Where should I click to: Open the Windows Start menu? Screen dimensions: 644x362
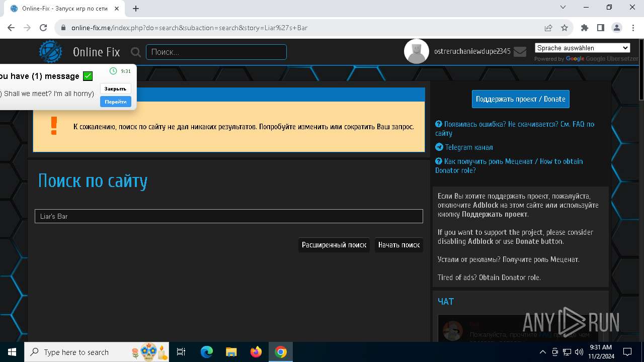(x=12, y=352)
